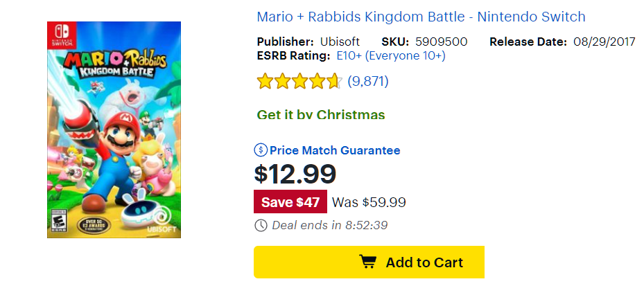This screenshot has width=644, height=295.
Task: Click the clock icon beside Deal ends
Action: coord(261,225)
